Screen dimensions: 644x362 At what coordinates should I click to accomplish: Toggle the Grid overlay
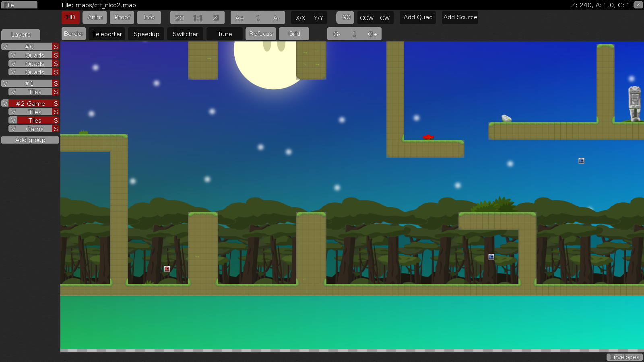(x=294, y=34)
